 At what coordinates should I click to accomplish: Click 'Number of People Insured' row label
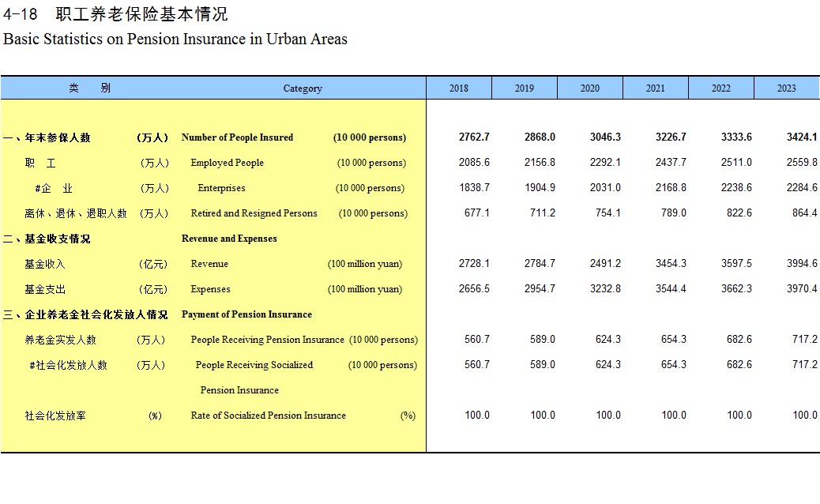(x=238, y=137)
